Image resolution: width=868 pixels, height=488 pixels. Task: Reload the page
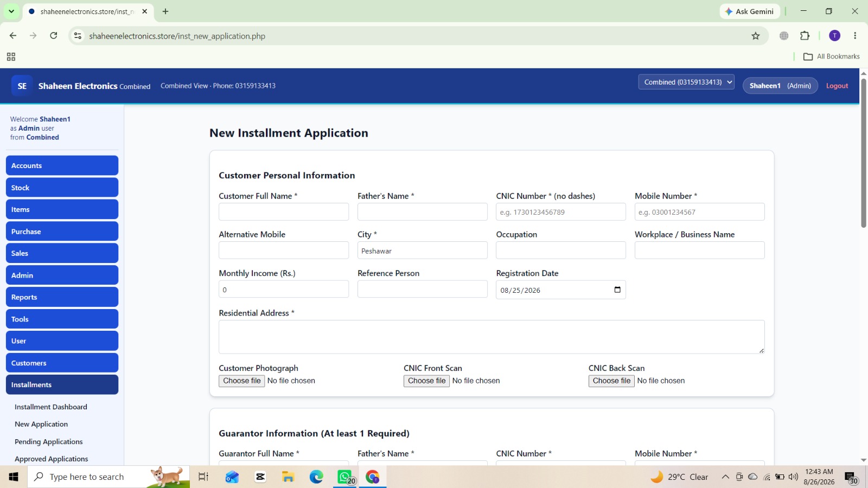coord(54,36)
